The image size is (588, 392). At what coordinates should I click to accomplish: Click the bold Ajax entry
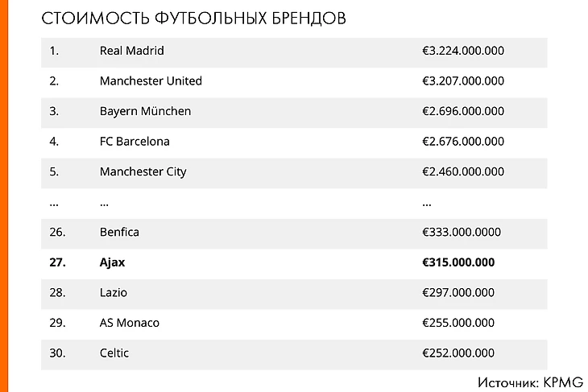click(113, 262)
